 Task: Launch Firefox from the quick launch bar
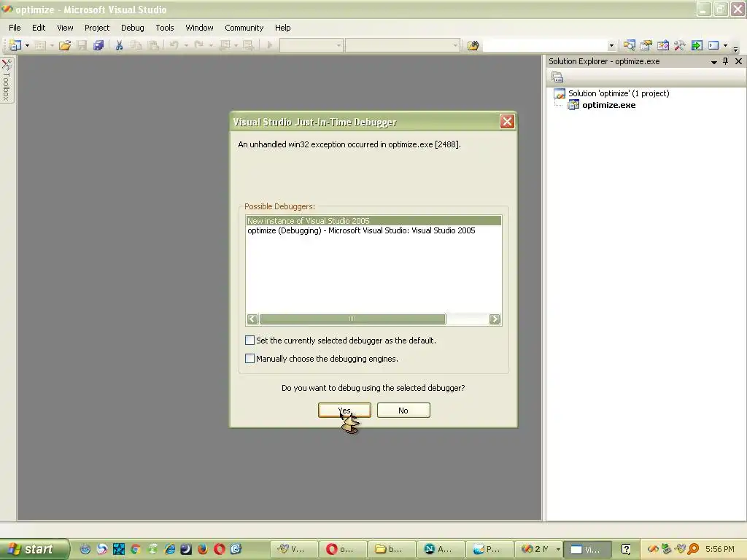203,549
